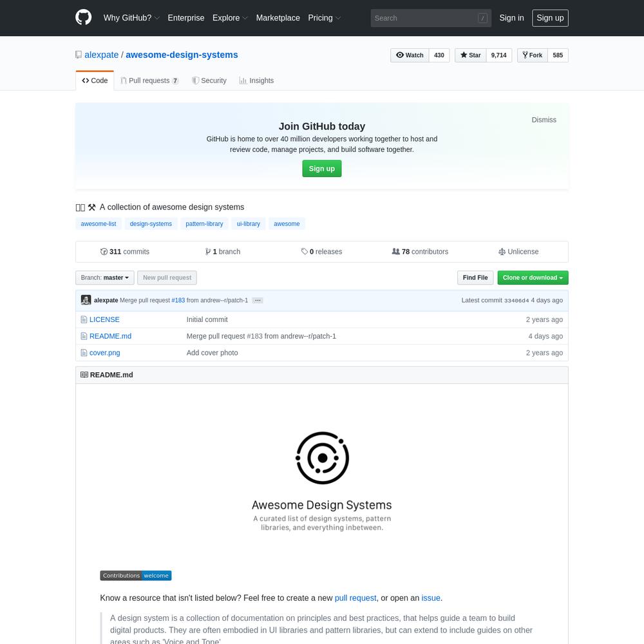This screenshot has width=644, height=644.
Task: Open the Unlicense license link
Action: pyautogui.click(x=518, y=251)
